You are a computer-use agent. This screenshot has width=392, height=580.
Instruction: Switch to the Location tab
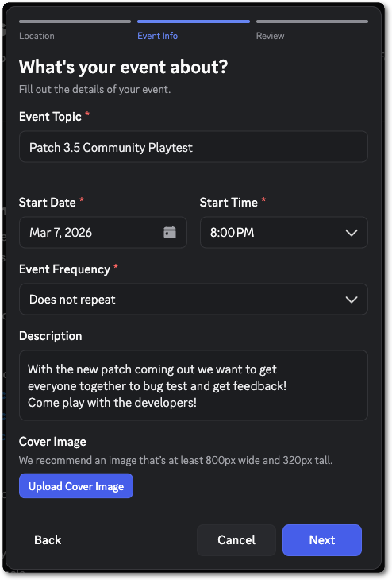click(x=37, y=35)
